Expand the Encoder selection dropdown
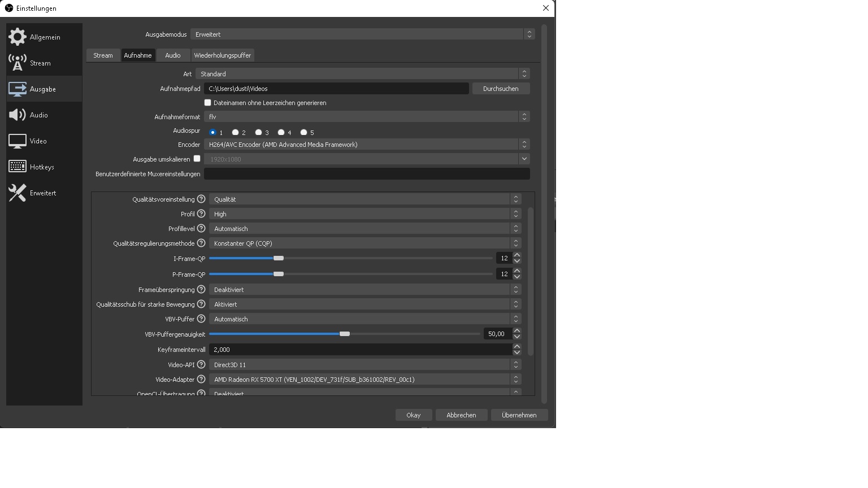The image size is (868, 488). [366, 145]
